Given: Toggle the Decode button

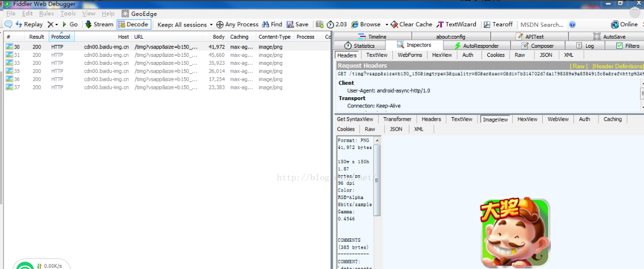Looking at the screenshot, I should point(134,24).
